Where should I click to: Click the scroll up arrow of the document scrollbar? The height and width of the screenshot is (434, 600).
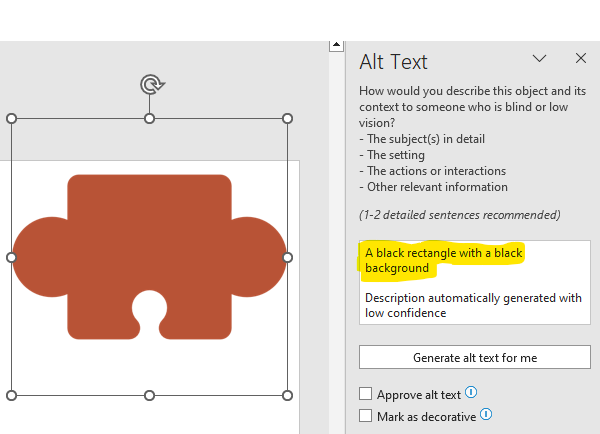coord(336,45)
